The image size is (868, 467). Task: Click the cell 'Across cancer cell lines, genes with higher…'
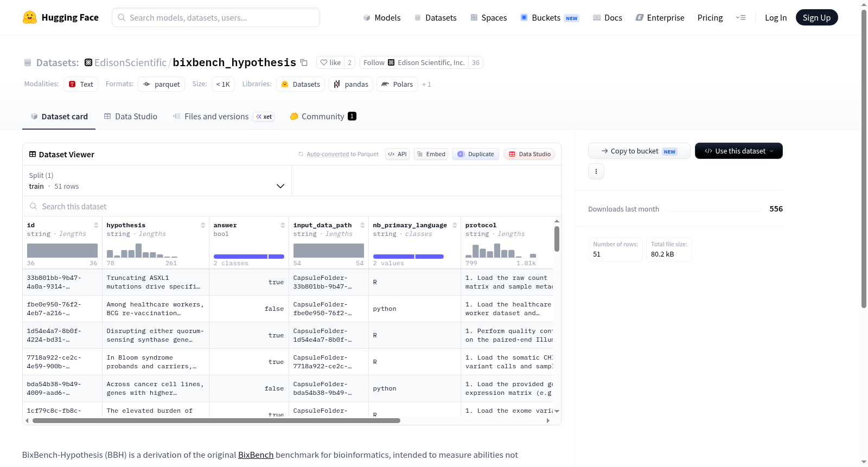[156, 388]
